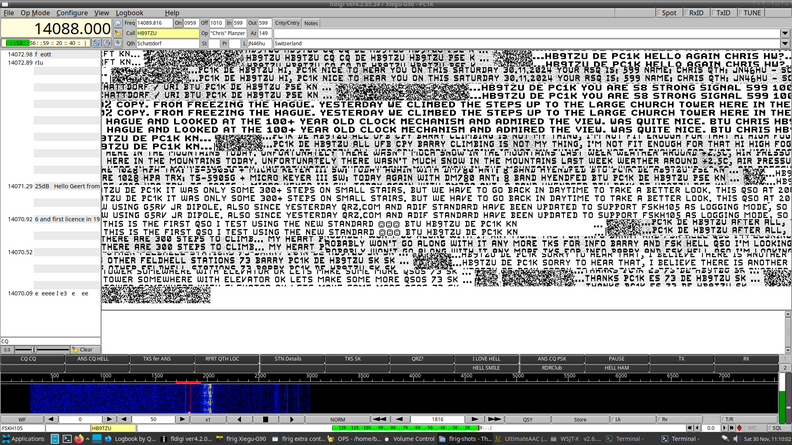Toggle the Spot checkbox button
Viewport: 792px width, 445px height.
pyautogui.click(x=669, y=13)
